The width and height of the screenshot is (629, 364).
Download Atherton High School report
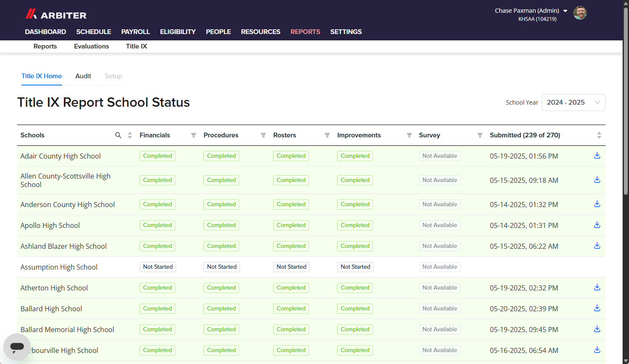(x=597, y=287)
